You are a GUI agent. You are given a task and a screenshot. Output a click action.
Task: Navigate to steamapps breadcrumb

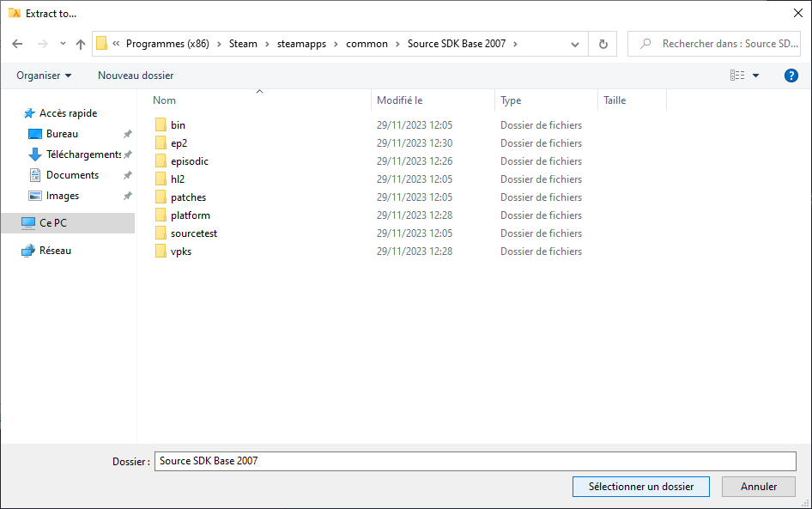(x=301, y=44)
